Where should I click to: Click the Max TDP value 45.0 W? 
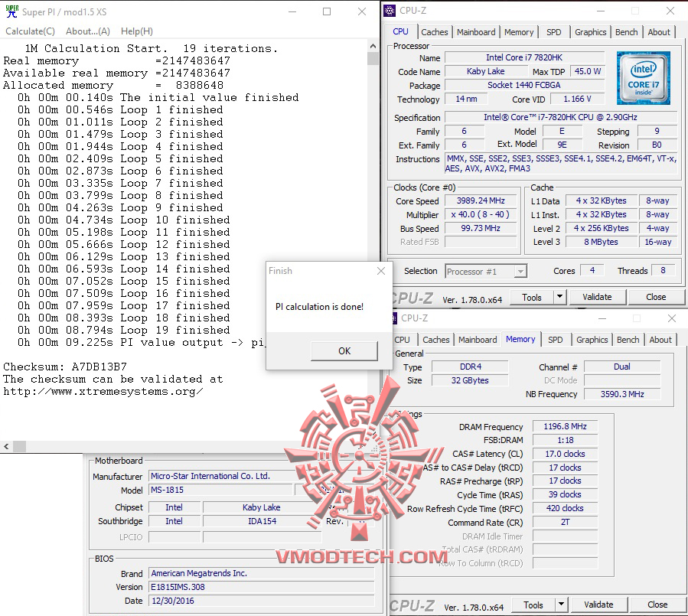pos(588,71)
